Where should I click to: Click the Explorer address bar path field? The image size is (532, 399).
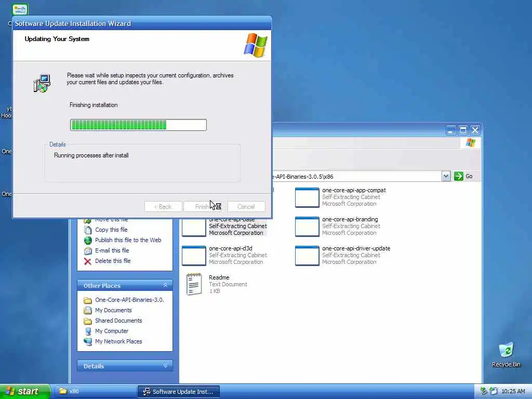click(x=356, y=177)
